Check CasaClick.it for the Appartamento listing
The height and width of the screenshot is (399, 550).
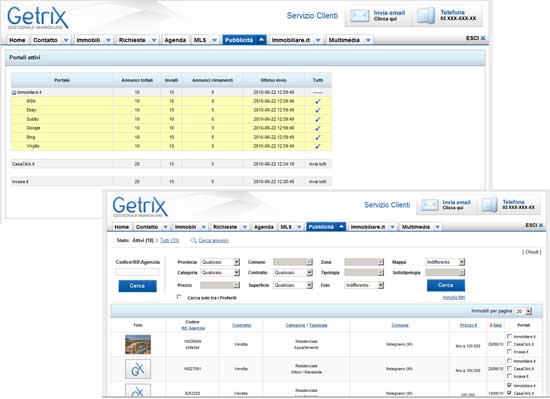tap(509, 344)
